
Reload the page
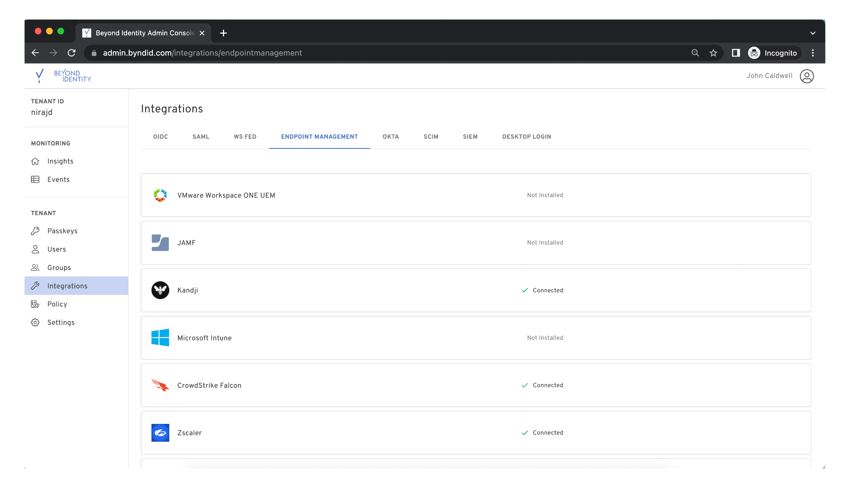(71, 53)
